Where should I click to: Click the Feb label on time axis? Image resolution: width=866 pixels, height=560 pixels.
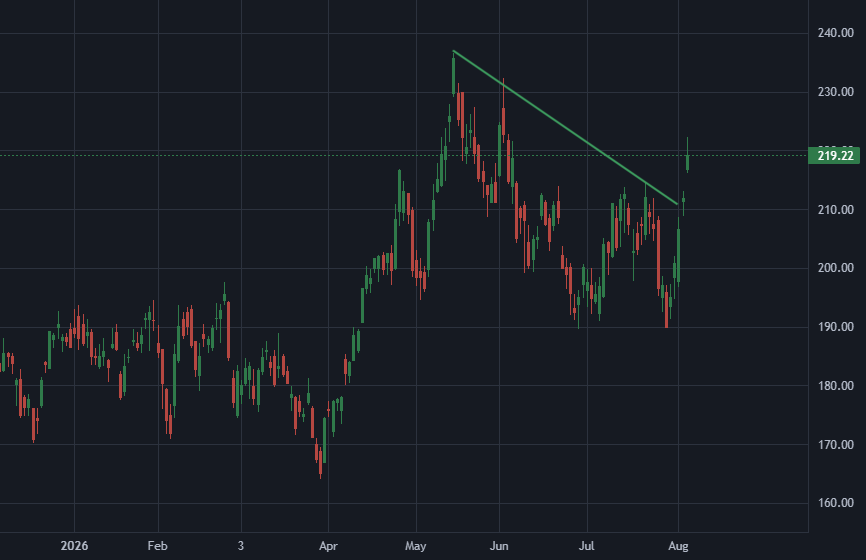157,546
